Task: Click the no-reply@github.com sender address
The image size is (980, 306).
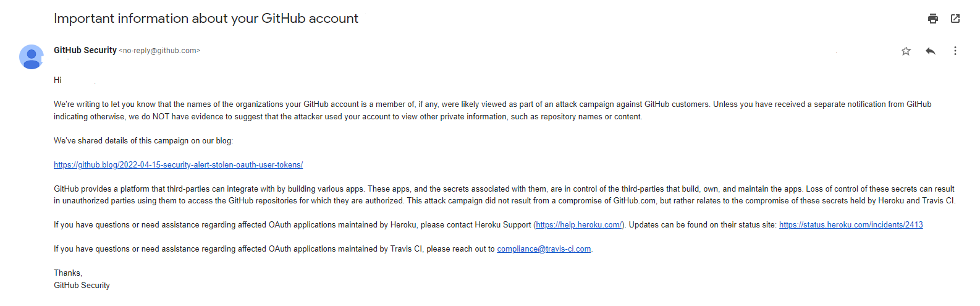Action: (159, 51)
